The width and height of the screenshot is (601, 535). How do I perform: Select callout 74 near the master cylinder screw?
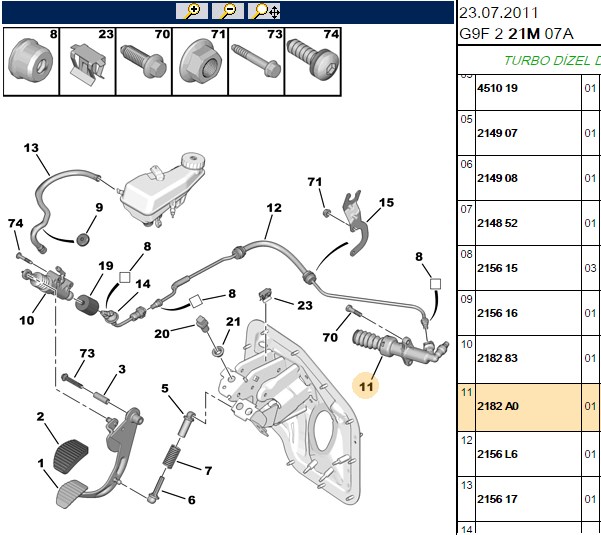point(15,223)
